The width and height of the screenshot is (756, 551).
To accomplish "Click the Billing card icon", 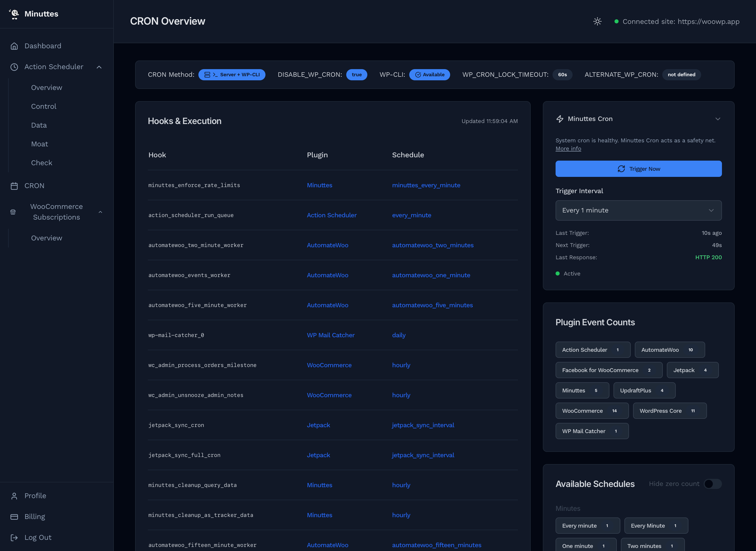I will tap(14, 517).
